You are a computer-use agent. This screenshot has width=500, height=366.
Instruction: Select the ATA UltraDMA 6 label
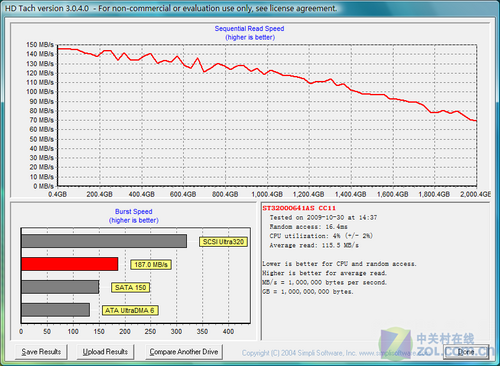[x=130, y=311]
